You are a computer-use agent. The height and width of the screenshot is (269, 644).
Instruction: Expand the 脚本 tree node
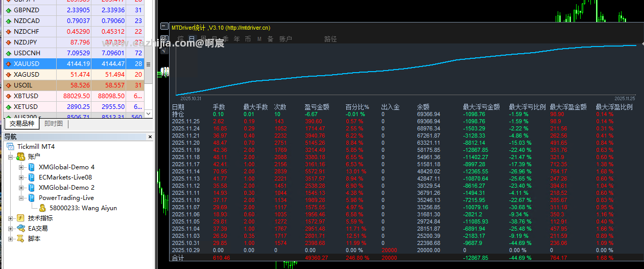(11, 239)
